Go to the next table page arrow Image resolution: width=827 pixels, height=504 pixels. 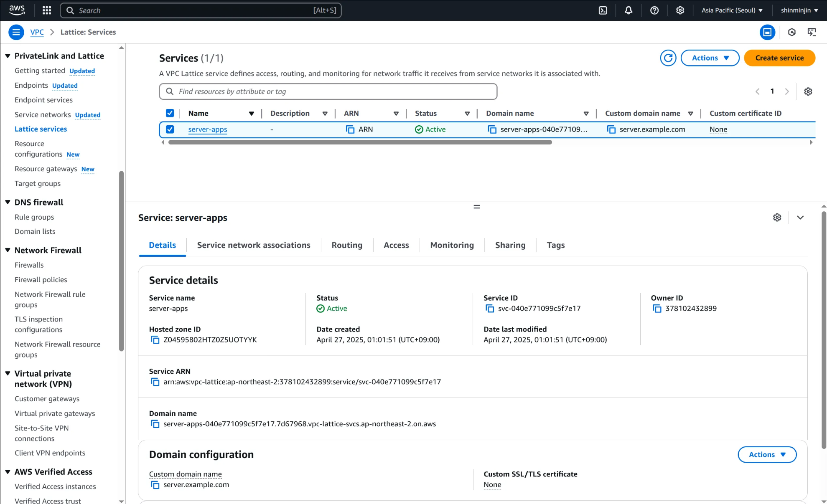click(x=787, y=91)
